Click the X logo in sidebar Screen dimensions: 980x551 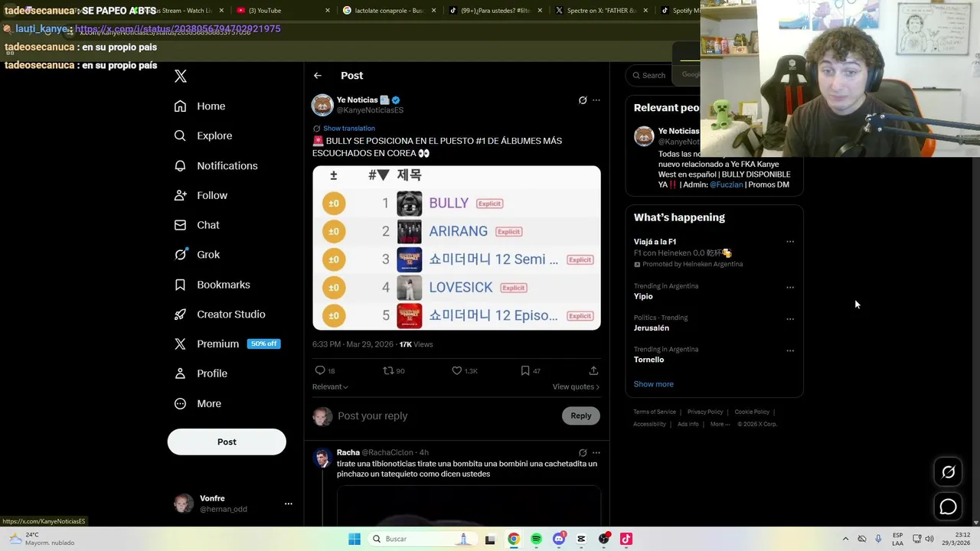point(181,76)
